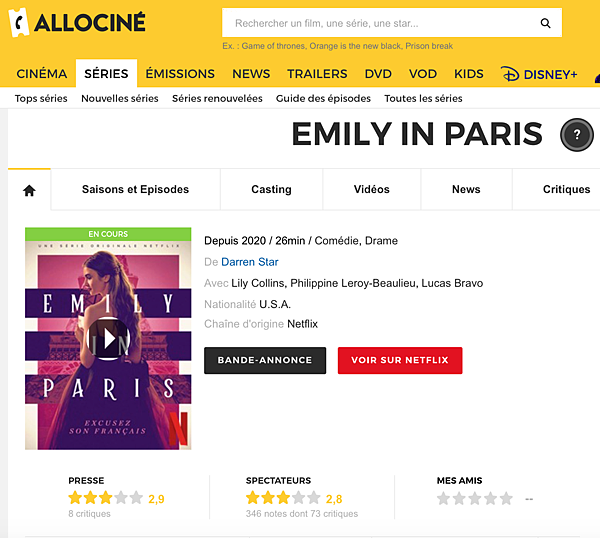Open the home tab icon
The width and height of the screenshot is (600, 538).
(x=29, y=190)
